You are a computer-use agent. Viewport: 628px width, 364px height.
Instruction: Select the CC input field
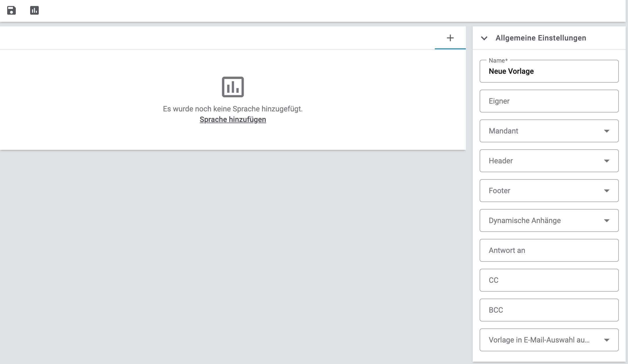[x=549, y=280]
